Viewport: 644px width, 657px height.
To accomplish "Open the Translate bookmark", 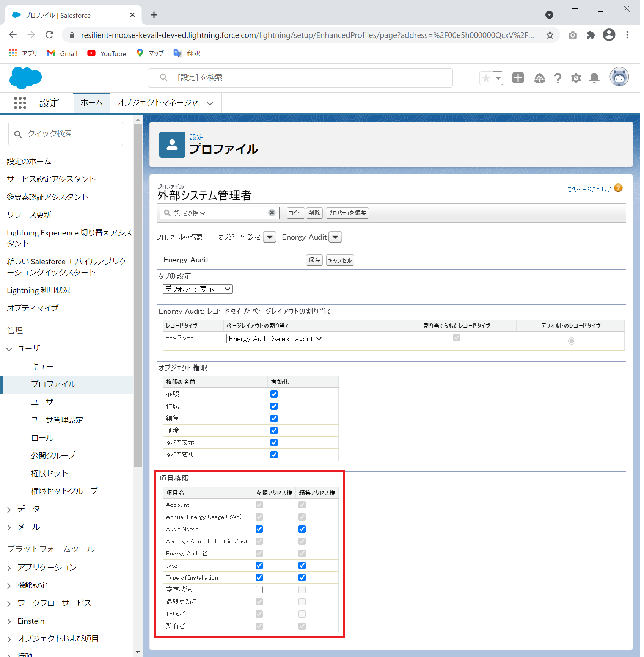I will [x=187, y=53].
